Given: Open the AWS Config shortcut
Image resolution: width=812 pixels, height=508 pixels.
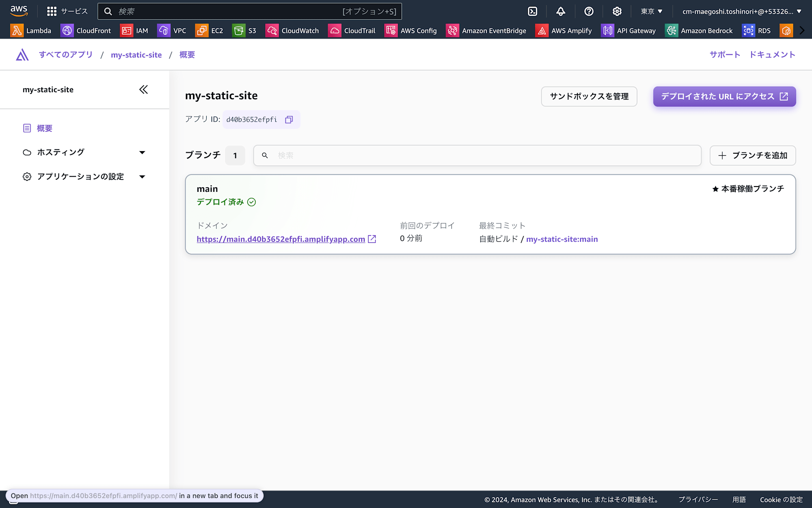Looking at the screenshot, I should pos(410,30).
